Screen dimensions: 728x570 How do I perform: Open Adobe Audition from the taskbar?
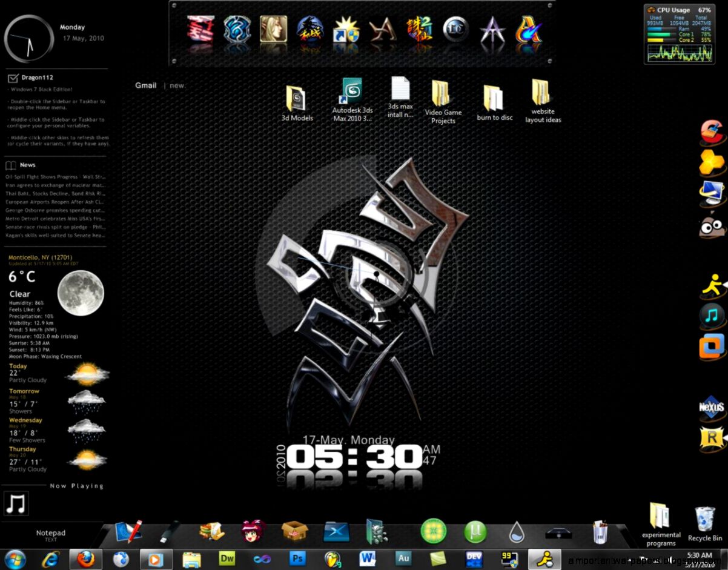[403, 559]
